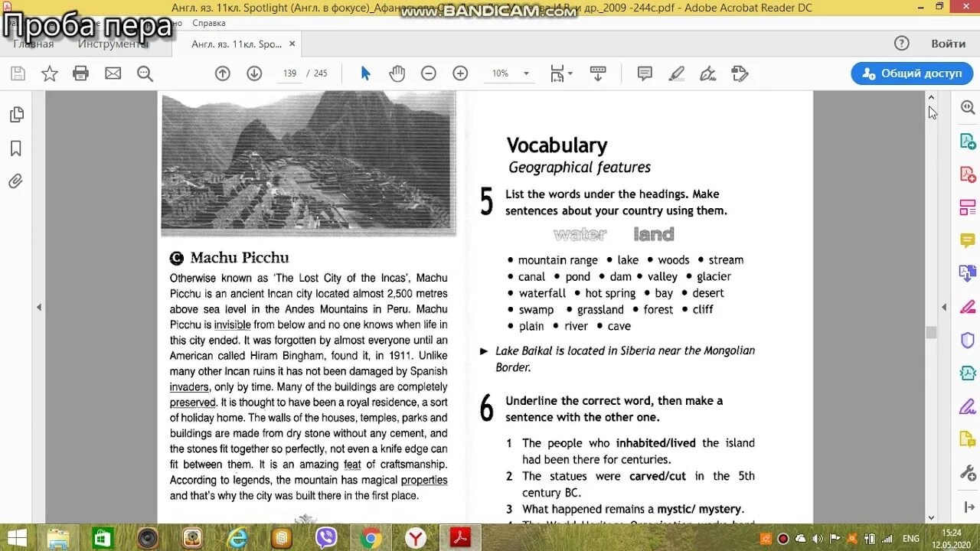
Task: Send file by email envelope icon
Action: coord(113,73)
